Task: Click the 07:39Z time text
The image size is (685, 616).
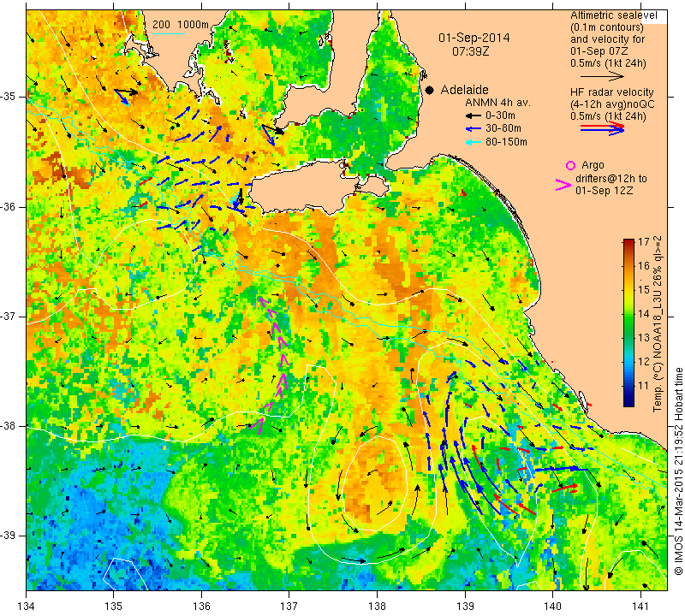Action: 470,51
